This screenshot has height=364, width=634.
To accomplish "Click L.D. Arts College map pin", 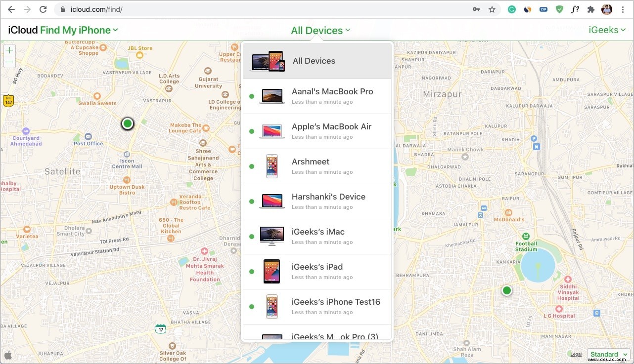I will (x=169, y=89).
